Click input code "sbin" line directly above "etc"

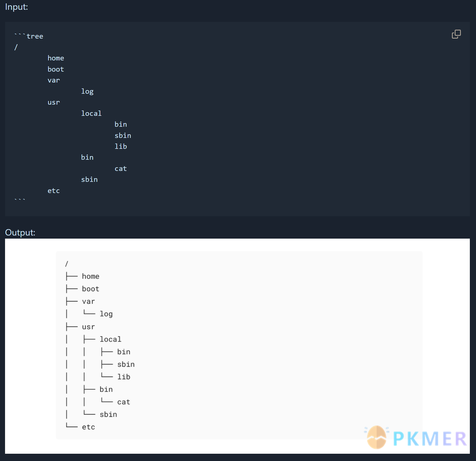point(89,180)
